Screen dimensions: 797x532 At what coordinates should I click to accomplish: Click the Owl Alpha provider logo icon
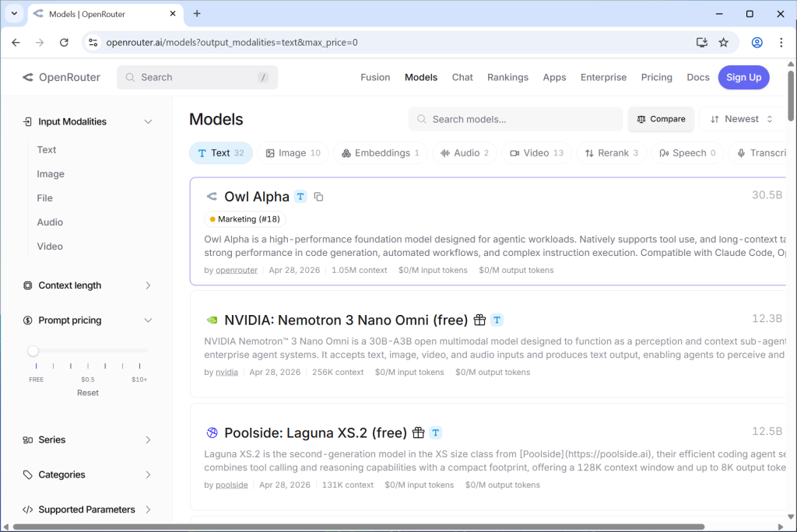click(212, 196)
